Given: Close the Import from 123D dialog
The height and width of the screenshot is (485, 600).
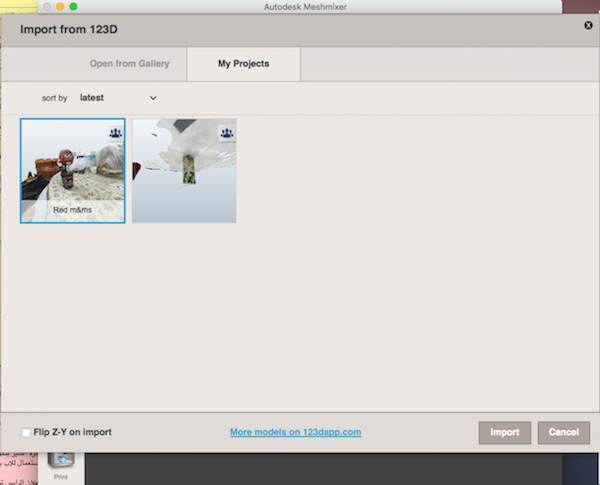Looking at the screenshot, I should pos(588,25).
